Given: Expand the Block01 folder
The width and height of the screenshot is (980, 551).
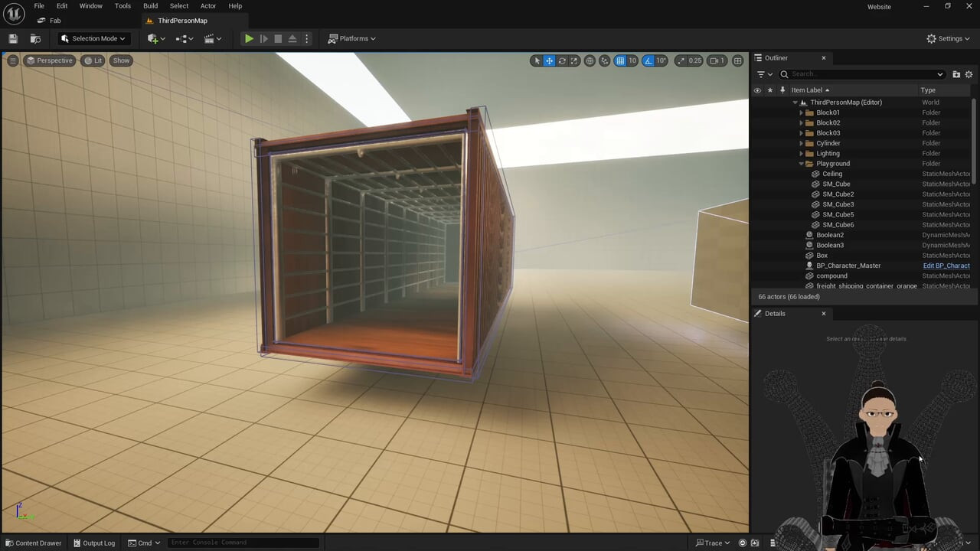Looking at the screenshot, I should point(802,112).
